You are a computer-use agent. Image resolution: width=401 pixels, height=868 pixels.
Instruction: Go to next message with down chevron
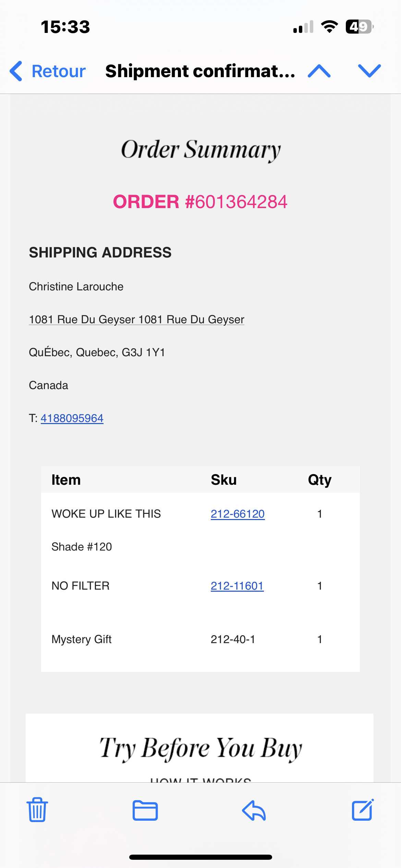369,71
